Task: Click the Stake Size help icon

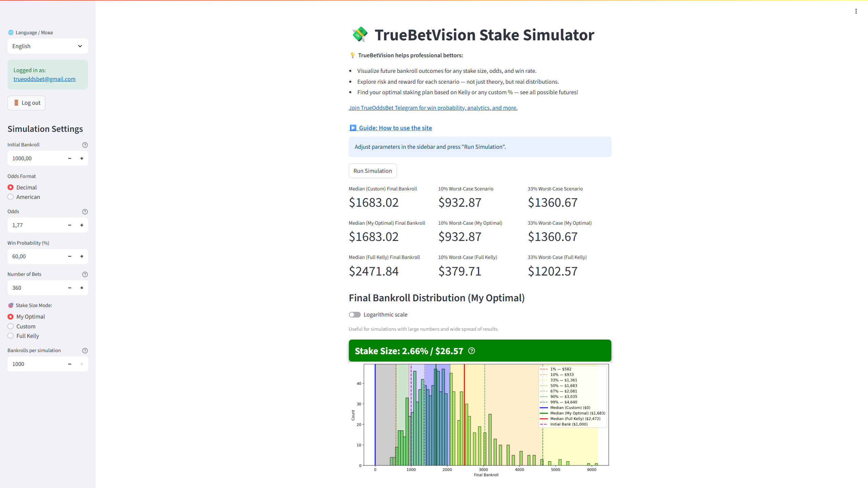Action: [x=471, y=351]
